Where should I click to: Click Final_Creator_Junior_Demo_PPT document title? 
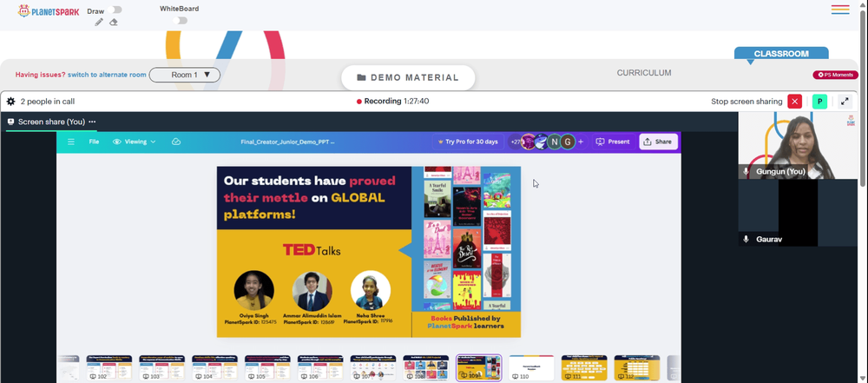tap(287, 142)
